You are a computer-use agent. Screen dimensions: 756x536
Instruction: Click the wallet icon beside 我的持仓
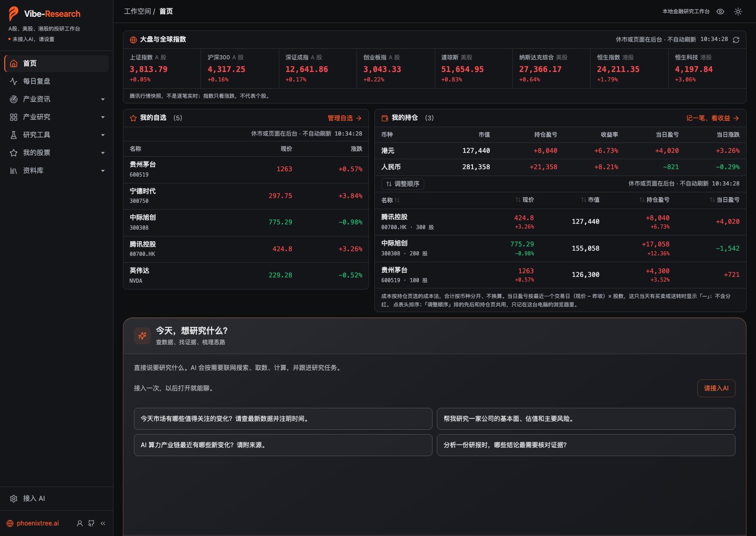coord(385,118)
